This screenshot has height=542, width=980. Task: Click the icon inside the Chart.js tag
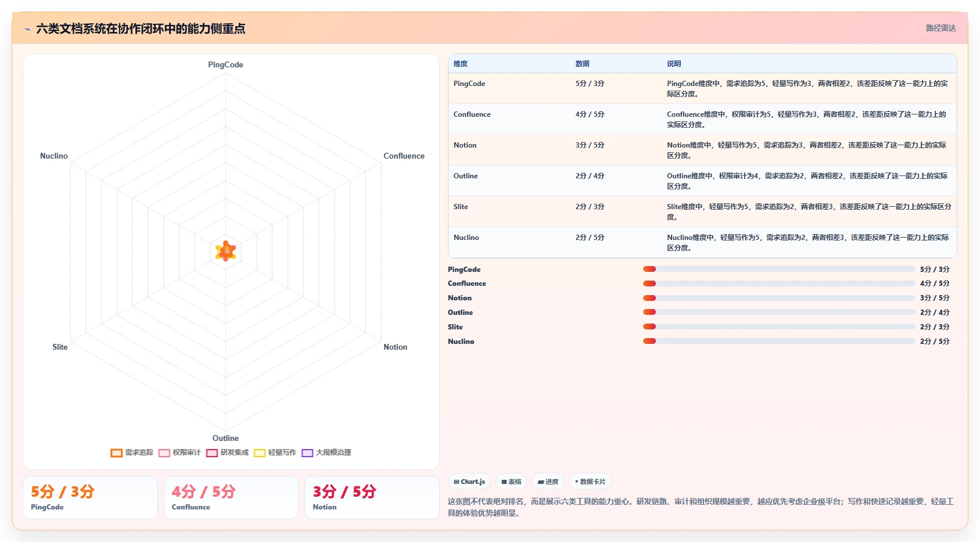[x=457, y=482]
